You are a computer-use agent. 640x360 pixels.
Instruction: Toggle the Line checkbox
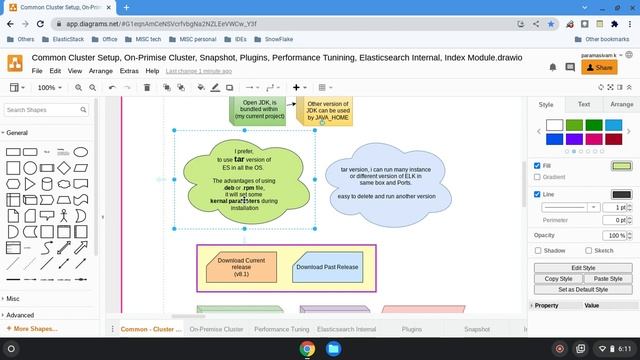(537, 194)
